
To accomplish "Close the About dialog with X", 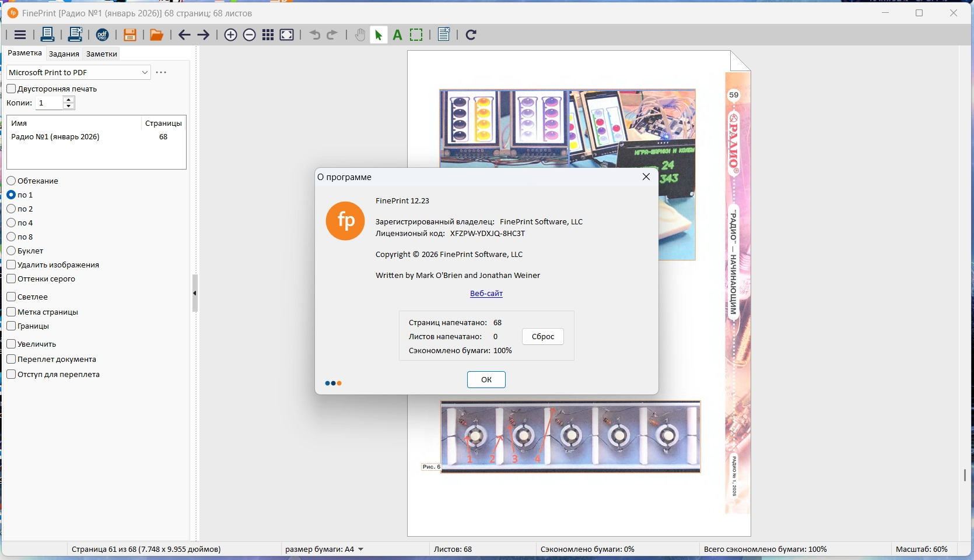I will pos(646,177).
